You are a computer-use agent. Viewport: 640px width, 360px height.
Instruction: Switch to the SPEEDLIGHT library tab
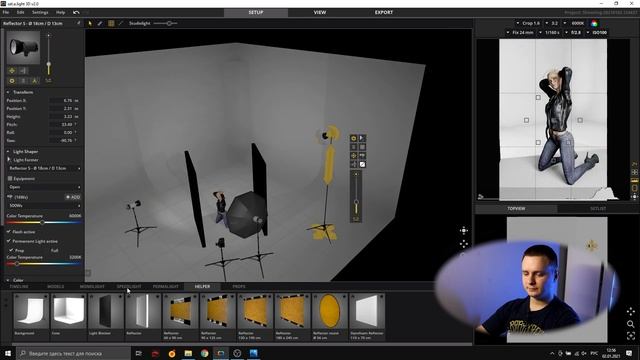click(129, 287)
